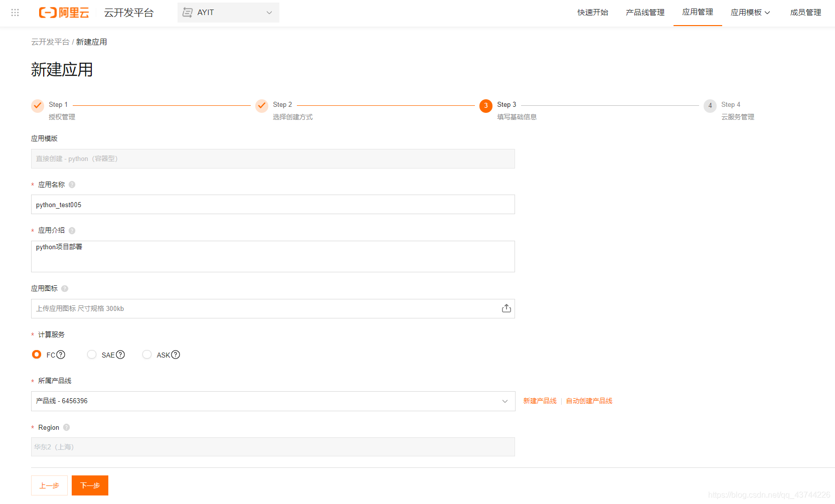Click help icon next to 应用介绍

72,231
